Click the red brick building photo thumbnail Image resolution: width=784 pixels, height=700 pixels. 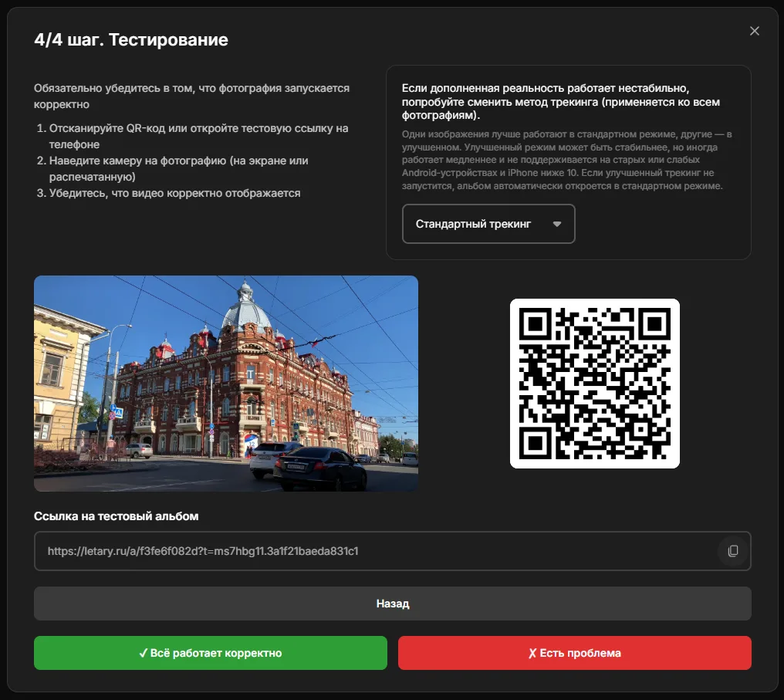click(x=226, y=384)
